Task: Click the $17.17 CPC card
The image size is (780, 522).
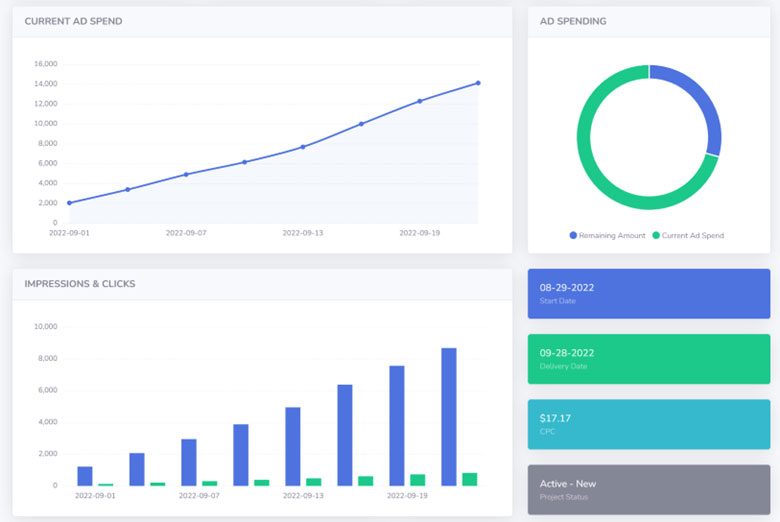Action: (x=648, y=424)
